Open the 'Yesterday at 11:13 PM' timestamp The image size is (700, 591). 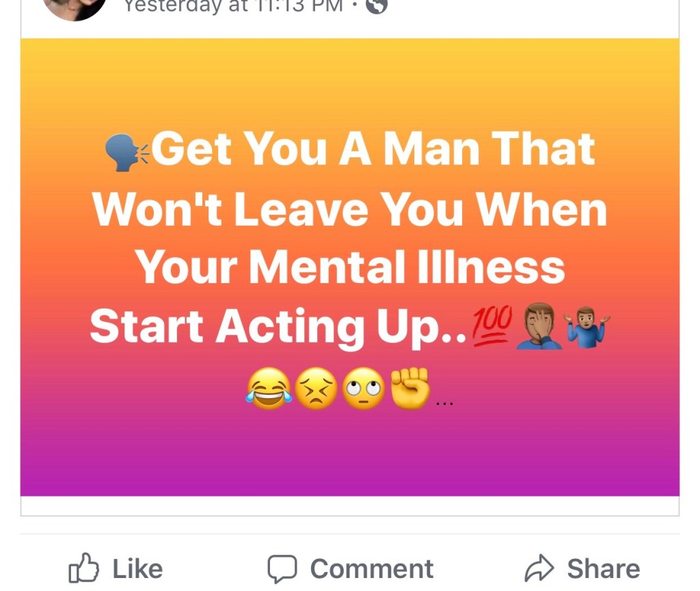point(233,5)
